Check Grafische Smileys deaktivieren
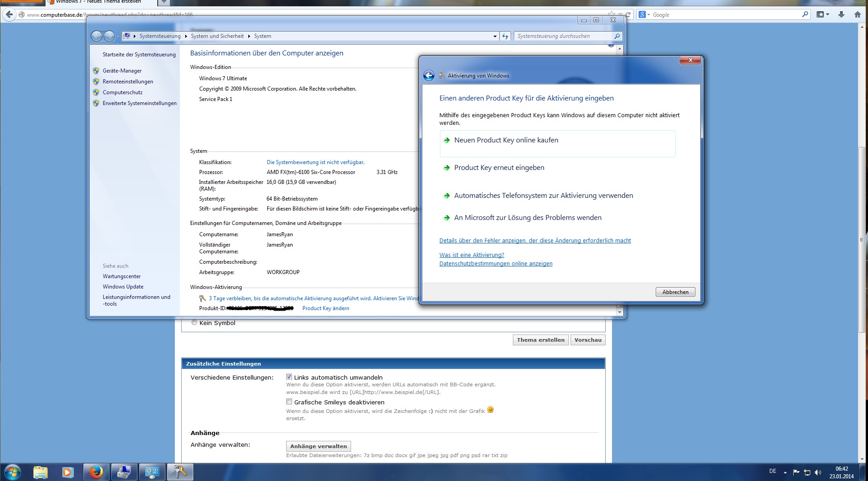The image size is (868, 481). (x=289, y=402)
